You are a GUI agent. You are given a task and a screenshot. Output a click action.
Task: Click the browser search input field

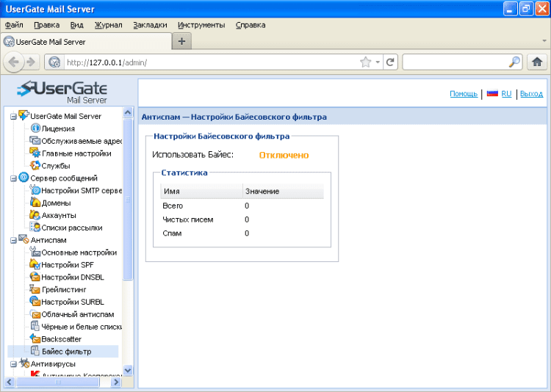click(x=455, y=62)
